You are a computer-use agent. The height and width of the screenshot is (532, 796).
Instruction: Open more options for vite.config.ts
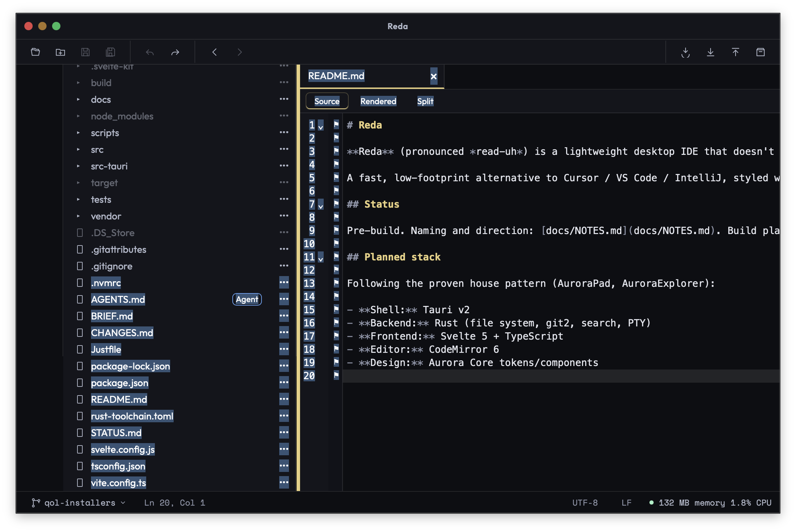click(284, 482)
